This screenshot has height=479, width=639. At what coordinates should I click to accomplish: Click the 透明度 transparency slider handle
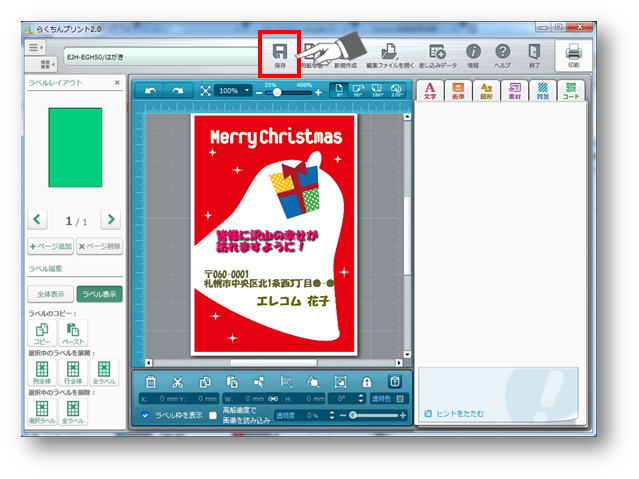[x=353, y=415]
